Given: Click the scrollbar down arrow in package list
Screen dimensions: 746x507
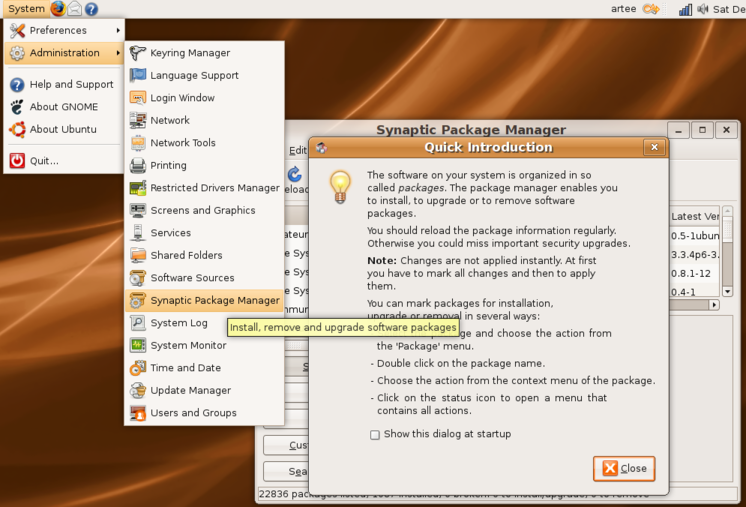Looking at the screenshot, I should click(x=727, y=292).
